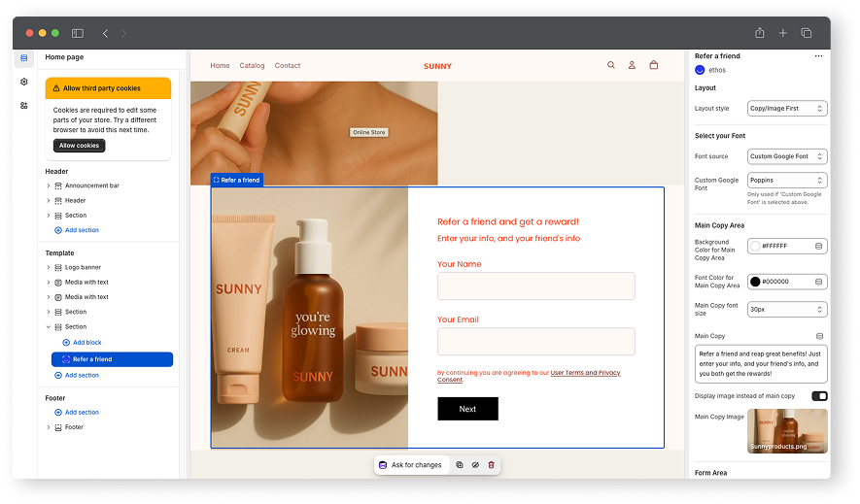860x504 pixels.
Task: Click dynamic source icon in font color field
Action: point(818,282)
